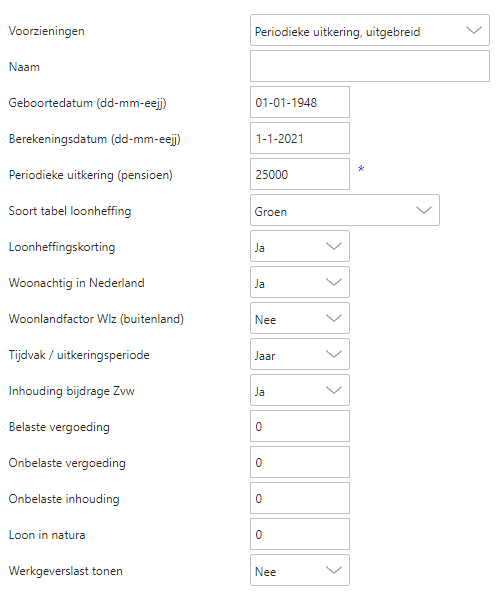Expand the Soort tabel loonheffing dropdown
This screenshot has width=500, height=603.
pos(345,210)
